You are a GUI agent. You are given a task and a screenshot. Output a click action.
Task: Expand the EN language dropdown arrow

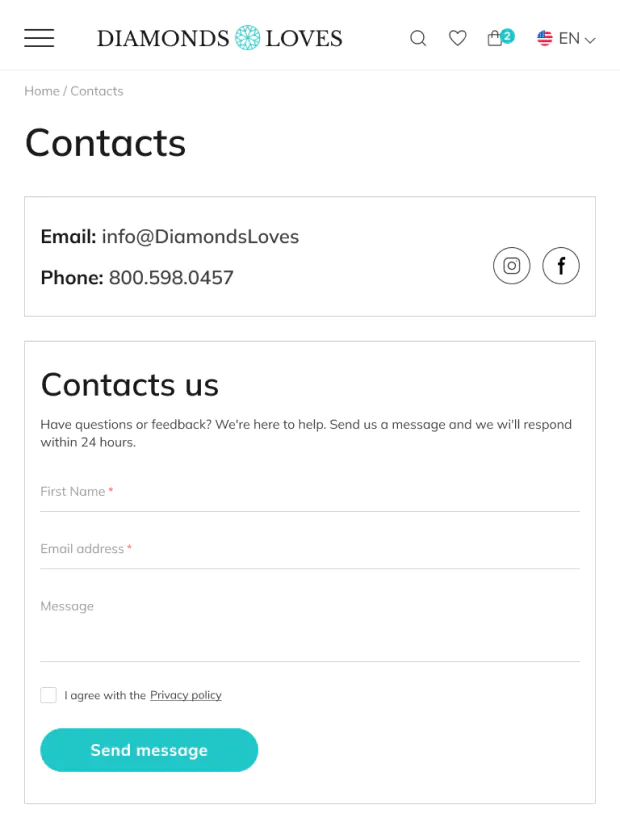click(590, 40)
